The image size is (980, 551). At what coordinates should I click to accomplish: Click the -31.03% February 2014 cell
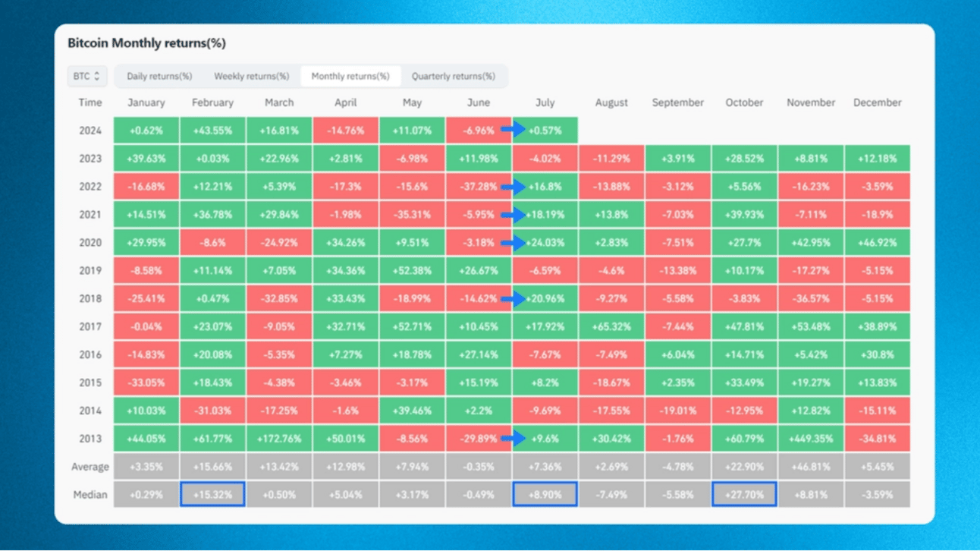[x=212, y=411]
